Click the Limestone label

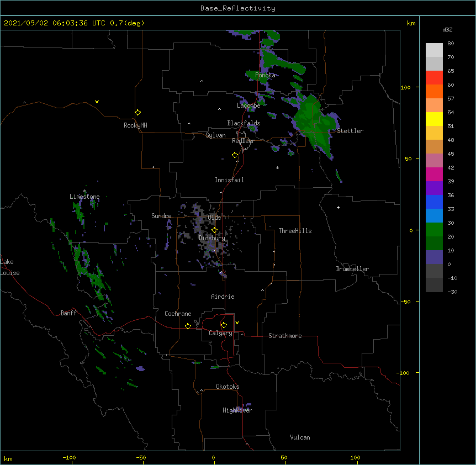[x=84, y=197]
